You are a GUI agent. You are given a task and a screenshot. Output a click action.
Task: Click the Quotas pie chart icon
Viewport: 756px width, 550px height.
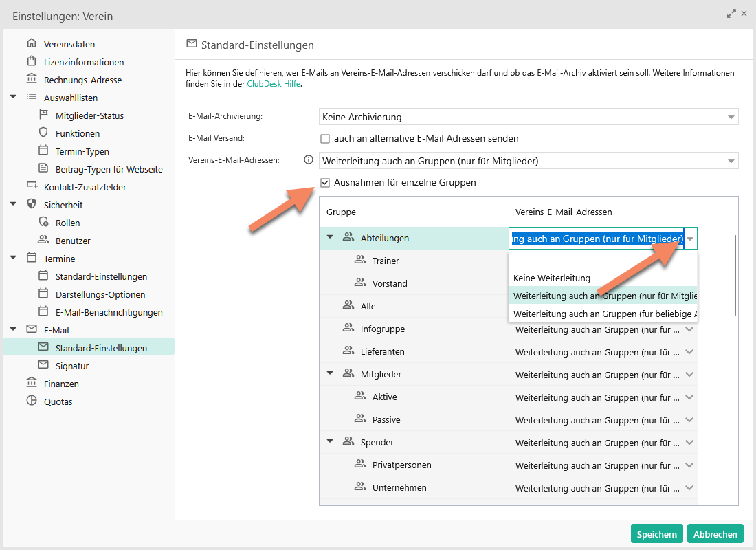[32, 400]
